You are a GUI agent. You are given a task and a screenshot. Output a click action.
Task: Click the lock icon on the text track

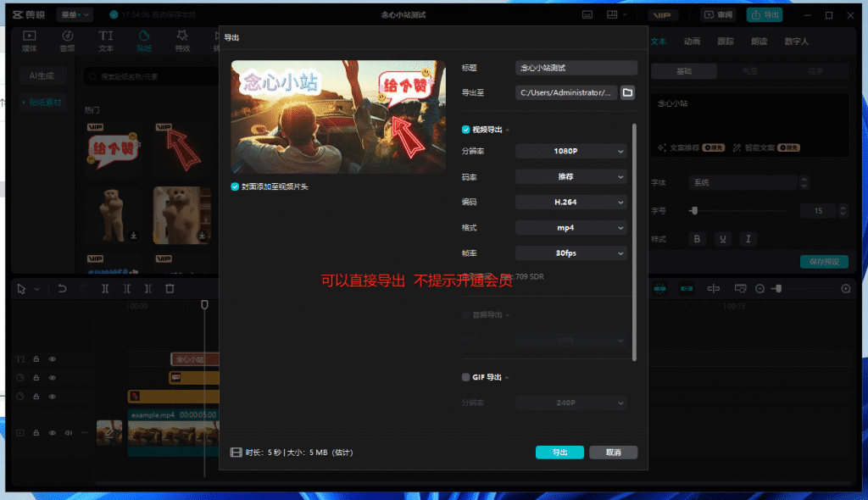click(36, 358)
